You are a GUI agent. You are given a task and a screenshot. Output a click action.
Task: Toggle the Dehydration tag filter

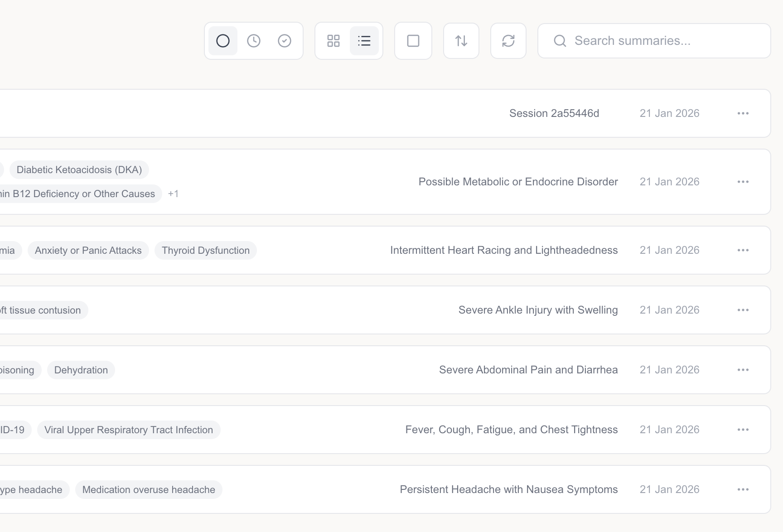[81, 370]
